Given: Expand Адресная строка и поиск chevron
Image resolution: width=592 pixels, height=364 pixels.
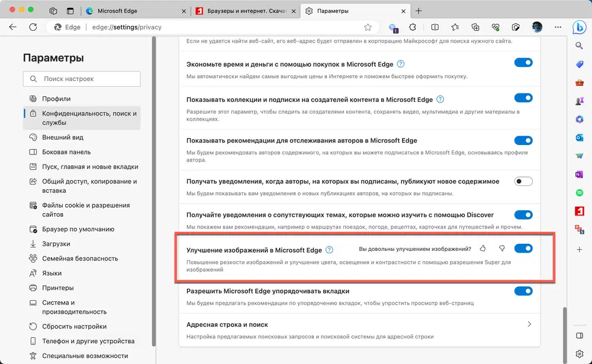Looking at the screenshot, I should (x=529, y=324).
